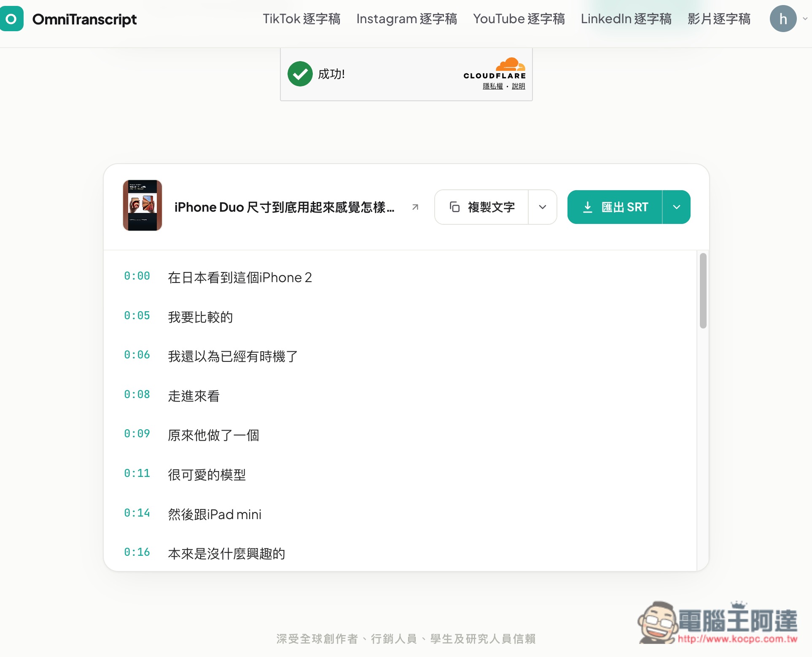Image resolution: width=812 pixels, height=657 pixels.
Task: Click the user avatar 'h'
Action: coord(783,19)
